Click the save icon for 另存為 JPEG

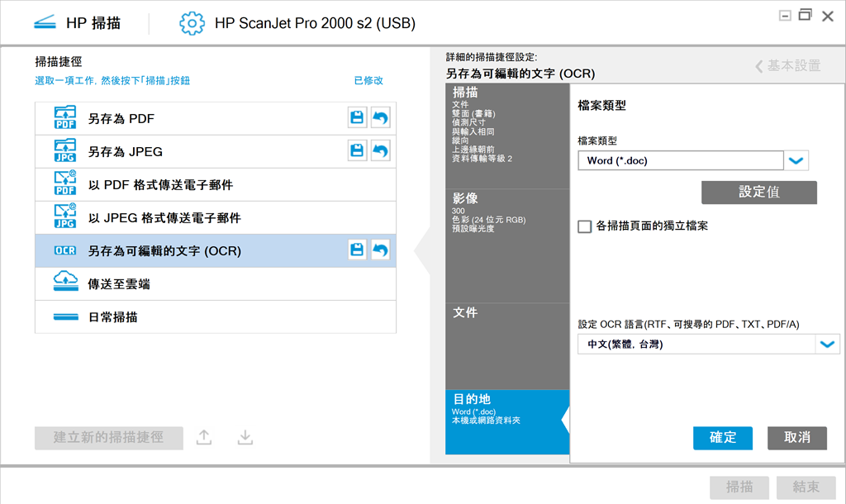click(357, 151)
